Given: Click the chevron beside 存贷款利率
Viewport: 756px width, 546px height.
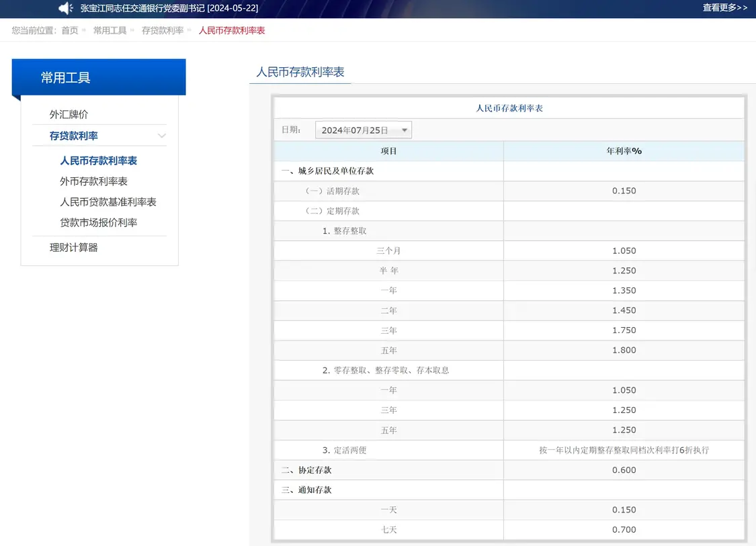Looking at the screenshot, I should 161,136.
